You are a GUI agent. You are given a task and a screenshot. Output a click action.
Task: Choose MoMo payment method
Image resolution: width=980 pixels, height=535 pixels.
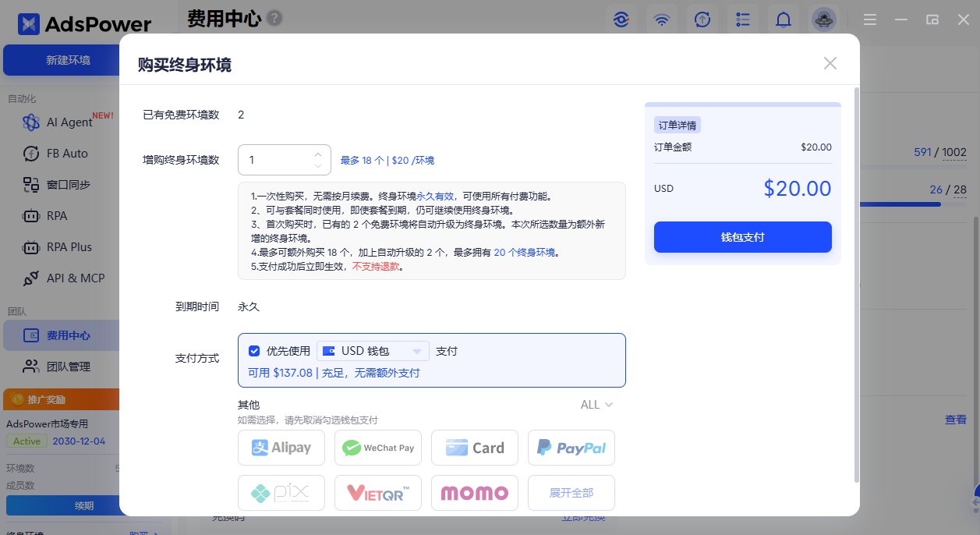(x=475, y=493)
